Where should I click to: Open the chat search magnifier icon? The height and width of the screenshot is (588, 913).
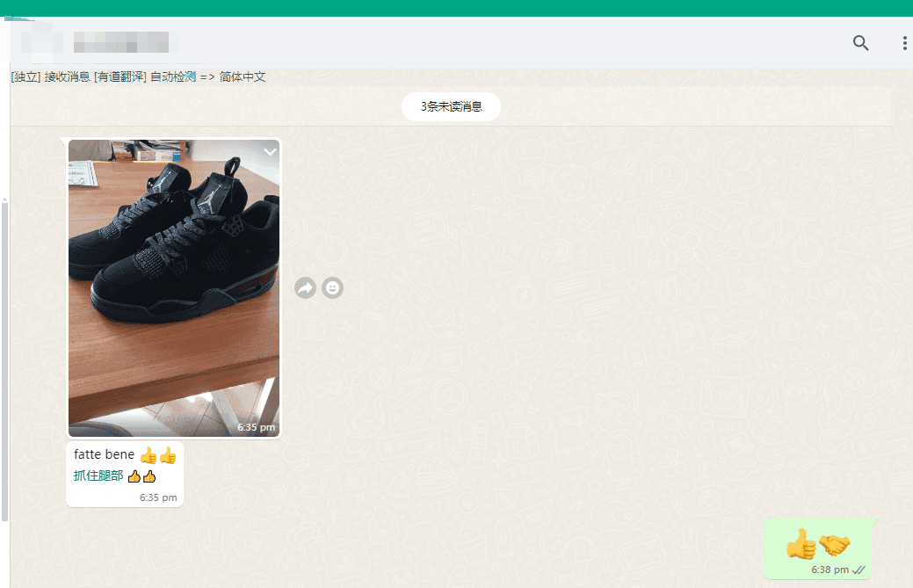click(860, 43)
